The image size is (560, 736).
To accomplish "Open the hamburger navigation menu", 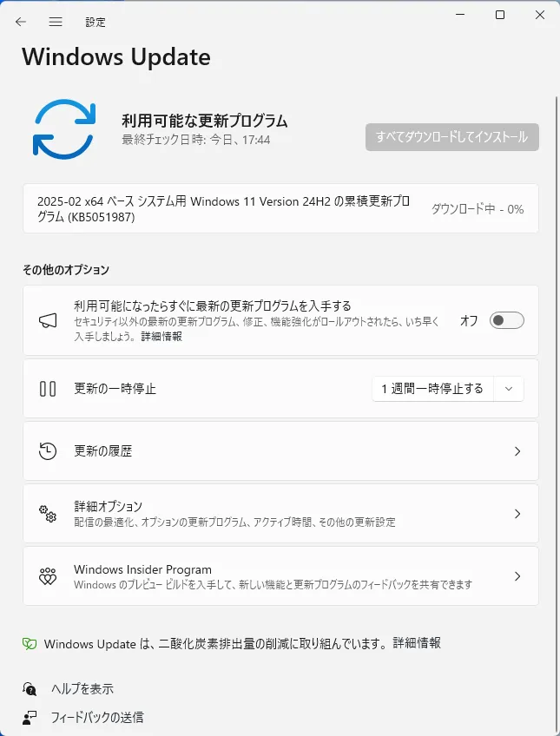I will tap(56, 22).
